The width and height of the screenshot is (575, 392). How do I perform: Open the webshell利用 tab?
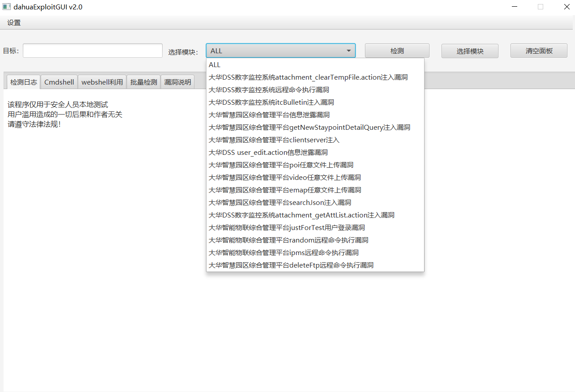(102, 82)
